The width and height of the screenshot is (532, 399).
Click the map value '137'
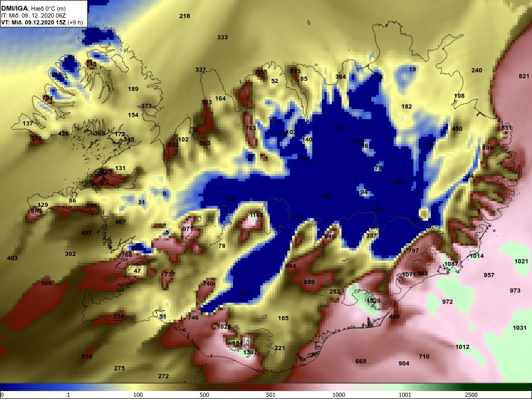point(28,123)
